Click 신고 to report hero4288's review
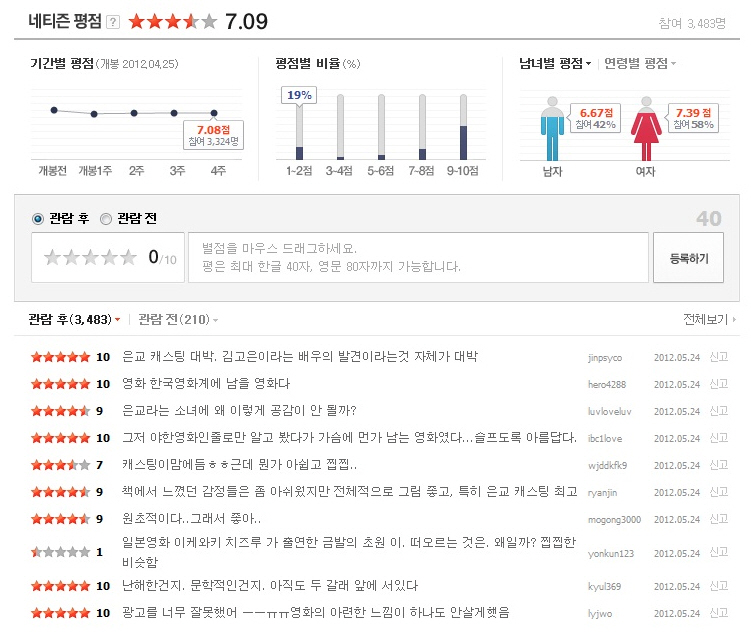Screen dimensions: 751x633 tap(719, 384)
